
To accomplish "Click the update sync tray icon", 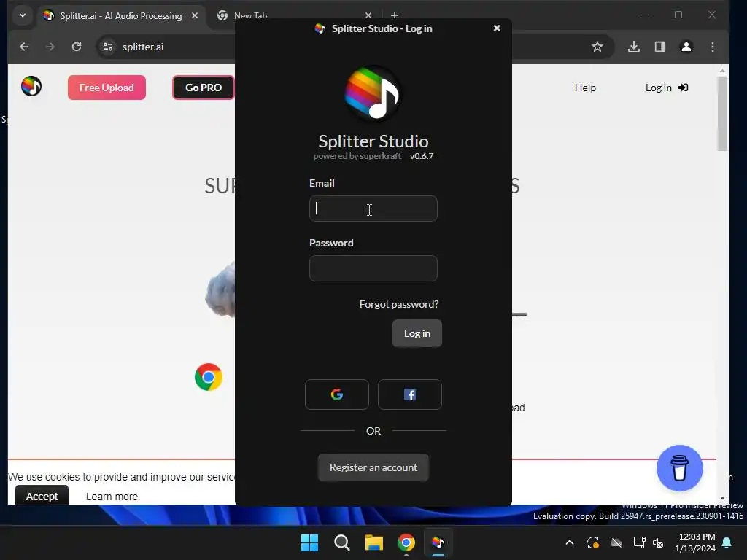I will (593, 542).
